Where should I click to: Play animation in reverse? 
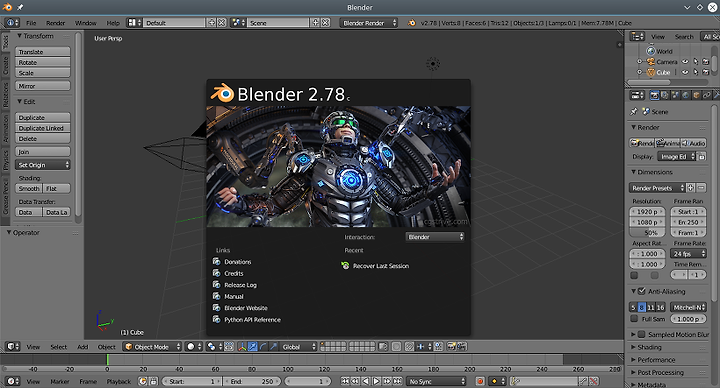point(366,381)
